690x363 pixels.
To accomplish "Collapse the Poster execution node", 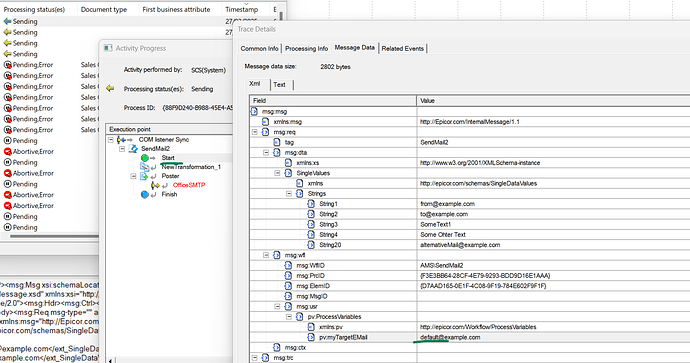I will (x=133, y=176).
